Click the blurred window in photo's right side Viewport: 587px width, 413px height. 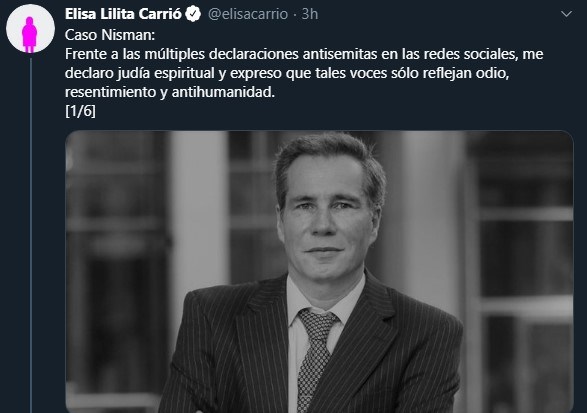(x=526, y=262)
